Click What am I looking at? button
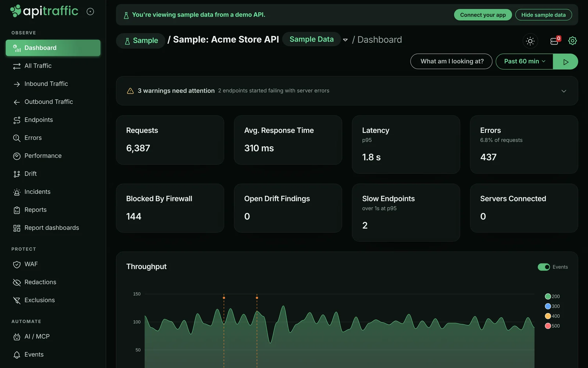 pos(451,61)
